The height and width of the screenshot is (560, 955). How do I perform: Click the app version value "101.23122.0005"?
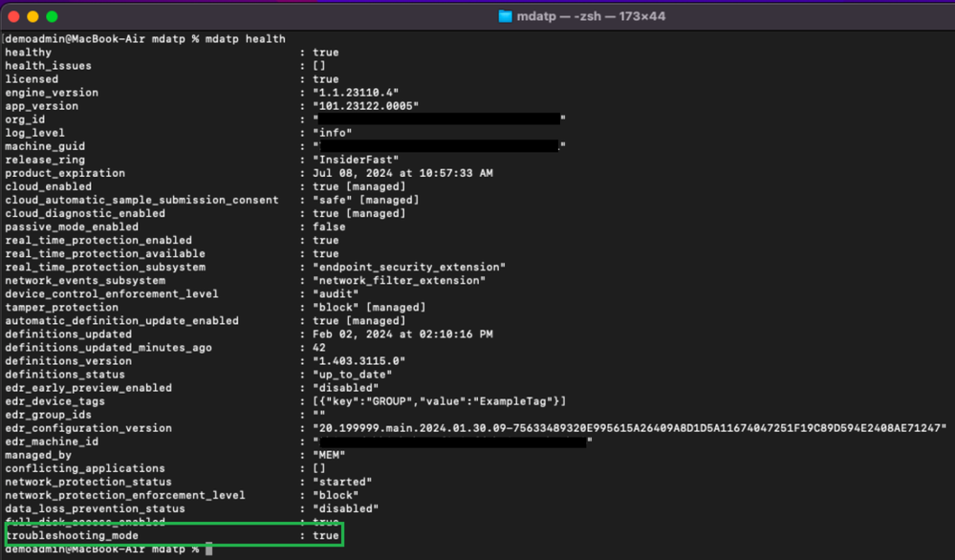click(365, 106)
